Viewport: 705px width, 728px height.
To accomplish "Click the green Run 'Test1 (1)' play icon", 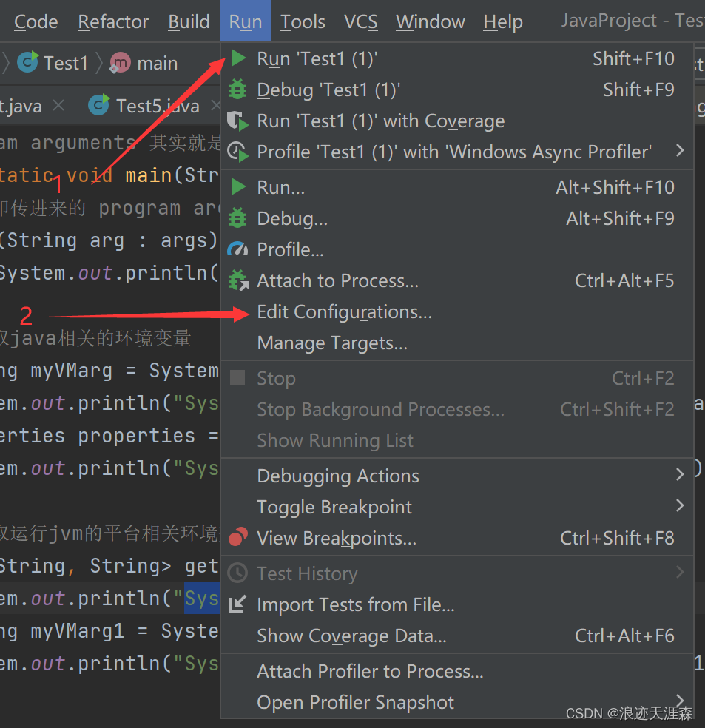I will point(238,58).
